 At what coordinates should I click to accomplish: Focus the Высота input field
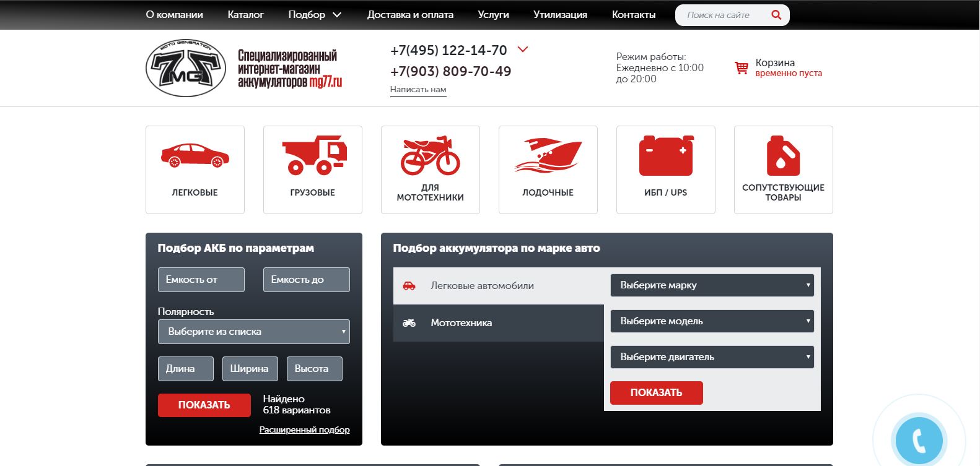[x=315, y=369]
